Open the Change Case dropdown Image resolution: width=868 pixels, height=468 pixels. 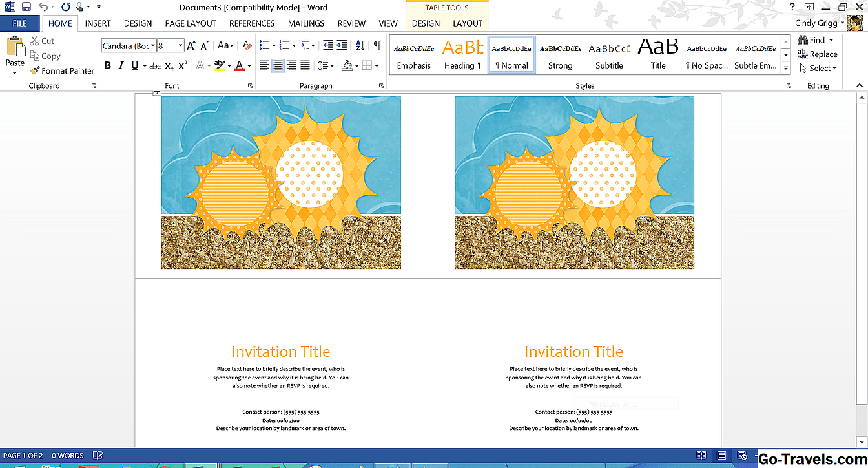[x=225, y=46]
